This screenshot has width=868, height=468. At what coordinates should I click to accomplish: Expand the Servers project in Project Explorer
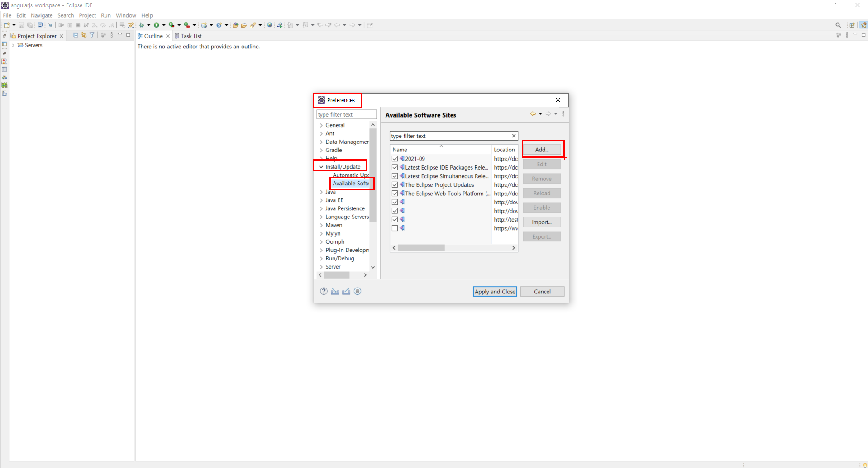click(x=13, y=45)
